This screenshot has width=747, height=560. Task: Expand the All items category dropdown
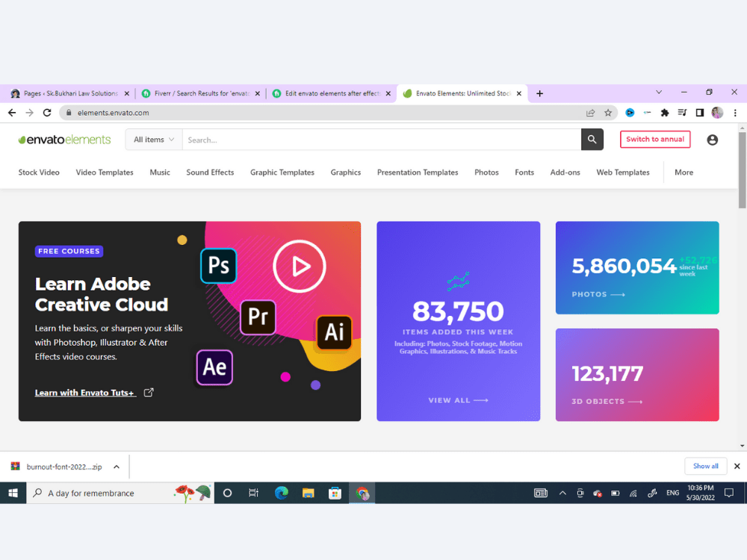point(154,140)
